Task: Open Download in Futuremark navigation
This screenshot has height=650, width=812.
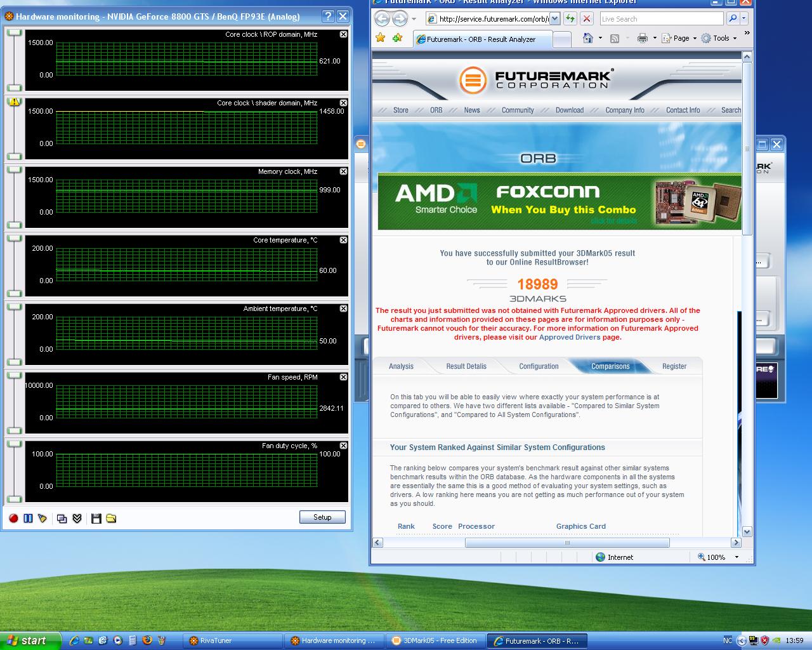Action: tap(570, 110)
